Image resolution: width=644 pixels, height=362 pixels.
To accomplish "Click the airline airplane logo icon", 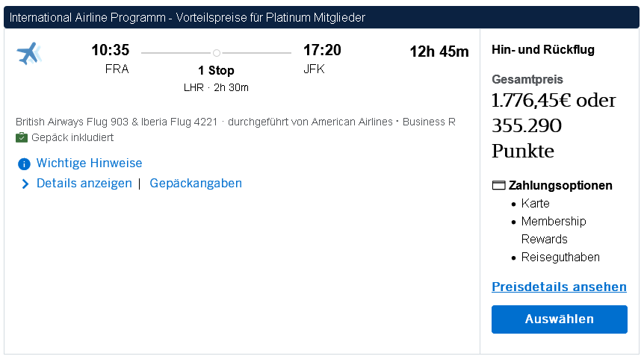I will [28, 54].
